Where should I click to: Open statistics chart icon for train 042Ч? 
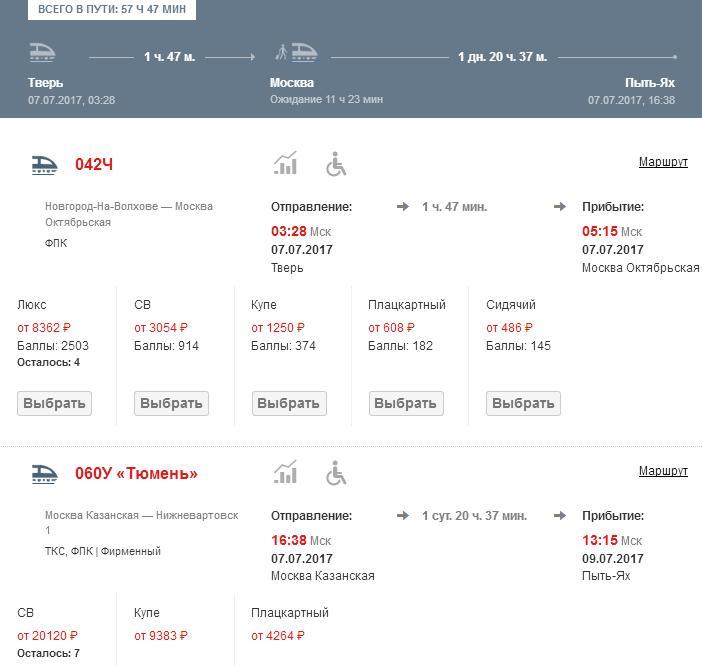[286, 163]
